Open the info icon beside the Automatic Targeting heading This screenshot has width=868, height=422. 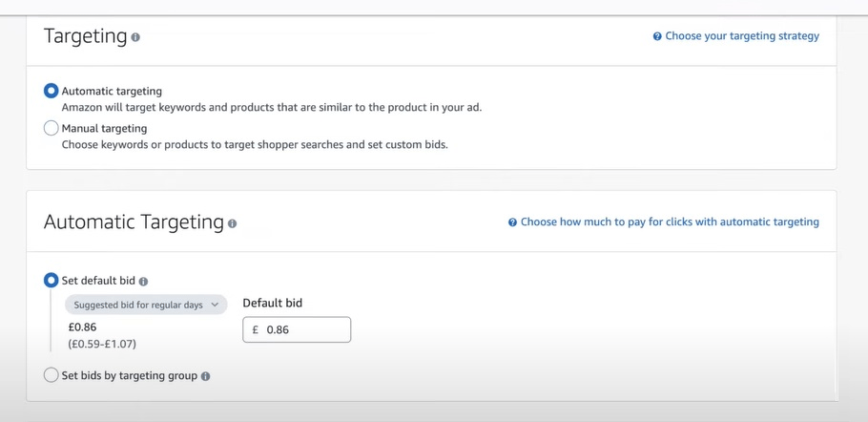pos(232,223)
